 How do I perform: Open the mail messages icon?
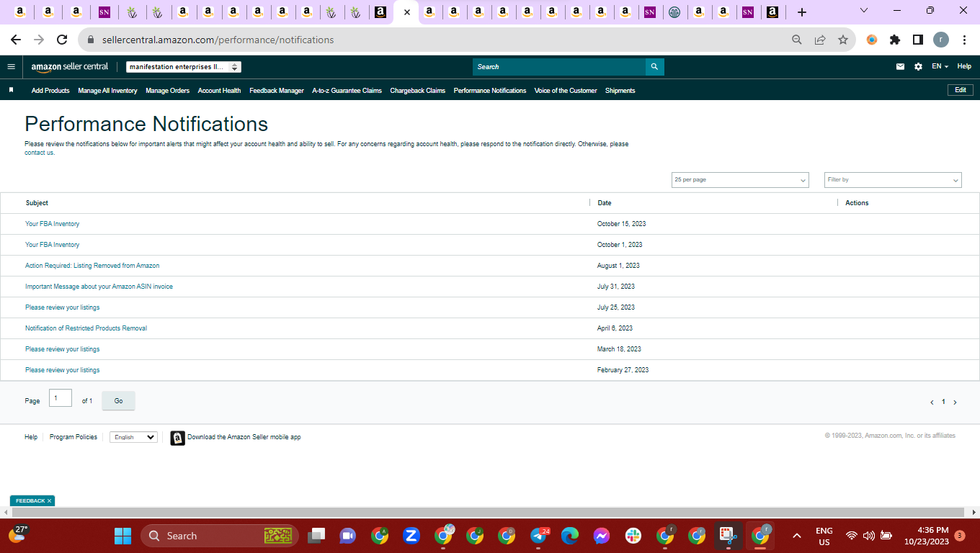click(x=900, y=66)
